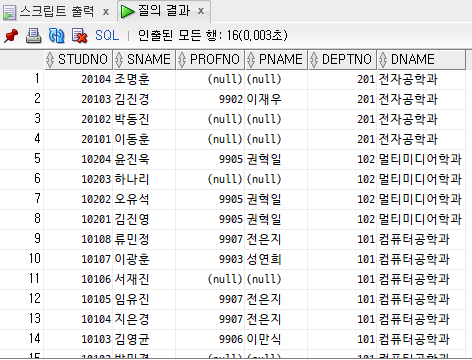This screenshot has width=472, height=360.
Task: Switch to the 질의 결과 tab
Action: coord(164,11)
